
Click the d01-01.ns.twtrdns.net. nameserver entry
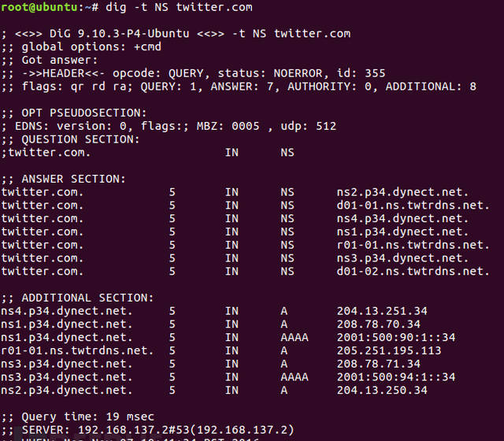click(x=413, y=206)
